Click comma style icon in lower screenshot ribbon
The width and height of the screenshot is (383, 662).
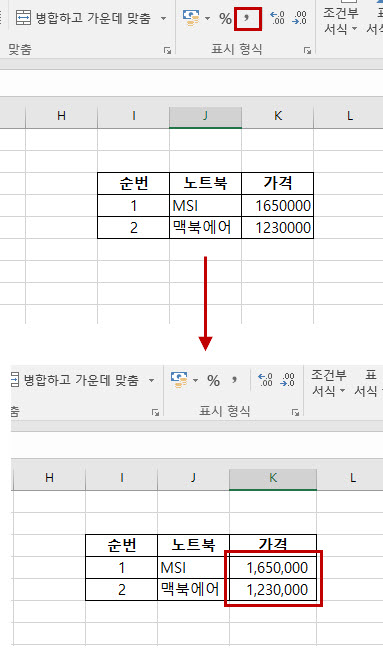pyautogui.click(x=235, y=380)
